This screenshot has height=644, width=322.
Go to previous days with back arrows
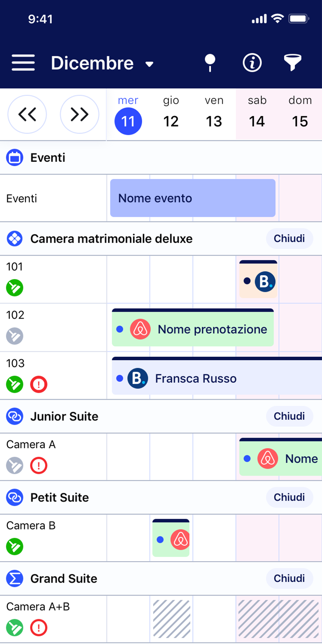coord(27,115)
